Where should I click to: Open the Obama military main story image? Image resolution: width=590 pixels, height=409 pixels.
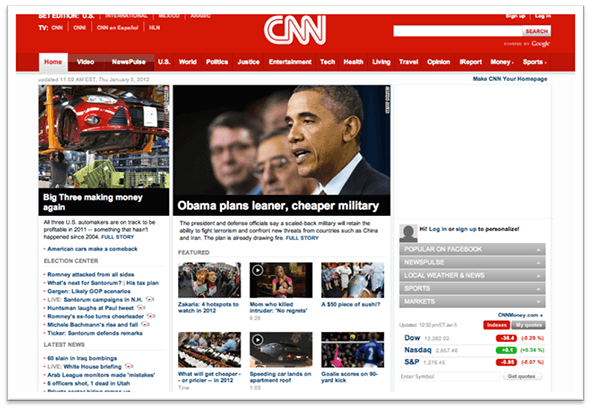(x=281, y=140)
